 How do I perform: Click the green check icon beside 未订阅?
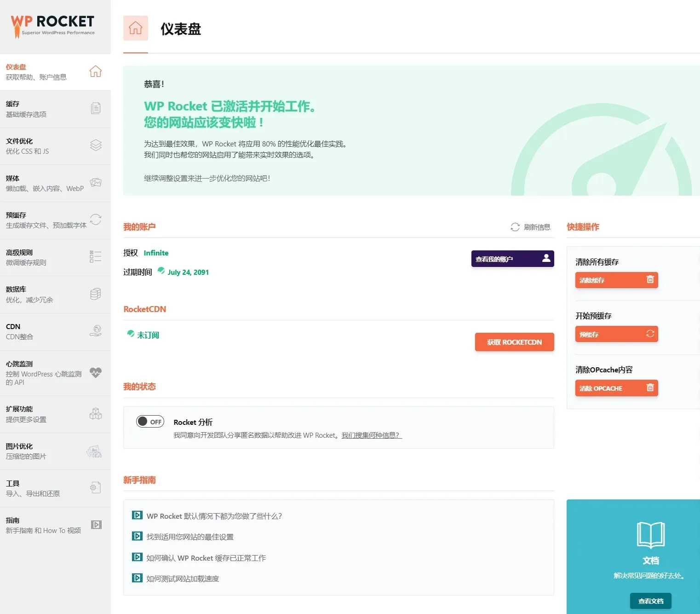131,334
